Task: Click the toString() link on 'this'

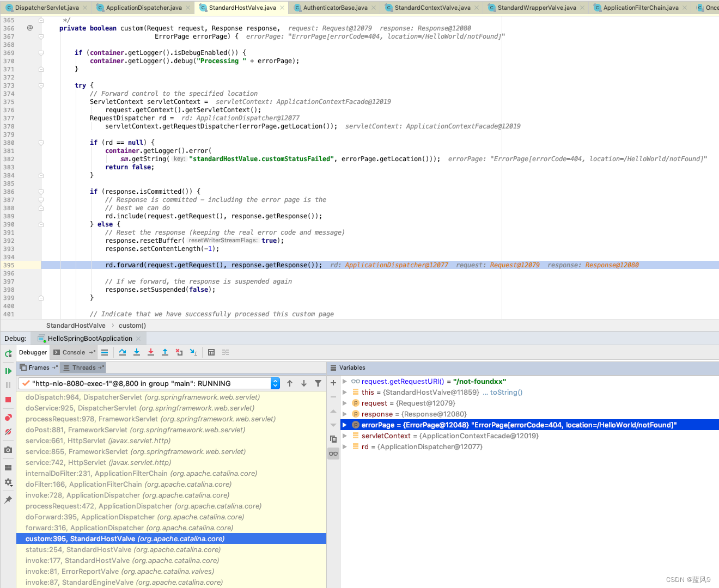Action: [506, 392]
